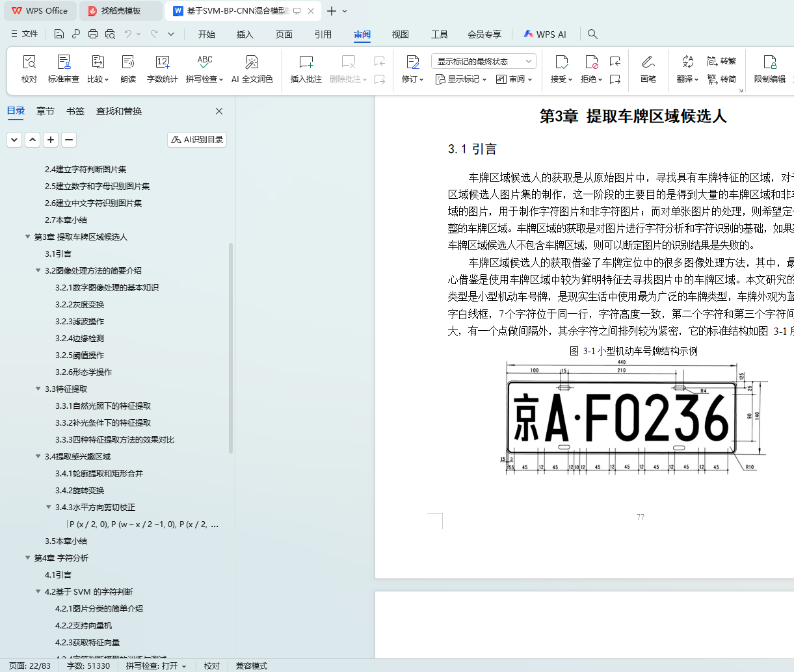The height and width of the screenshot is (672, 794).
Task: Open 查找和替换 navigation tab
Action: 119,111
